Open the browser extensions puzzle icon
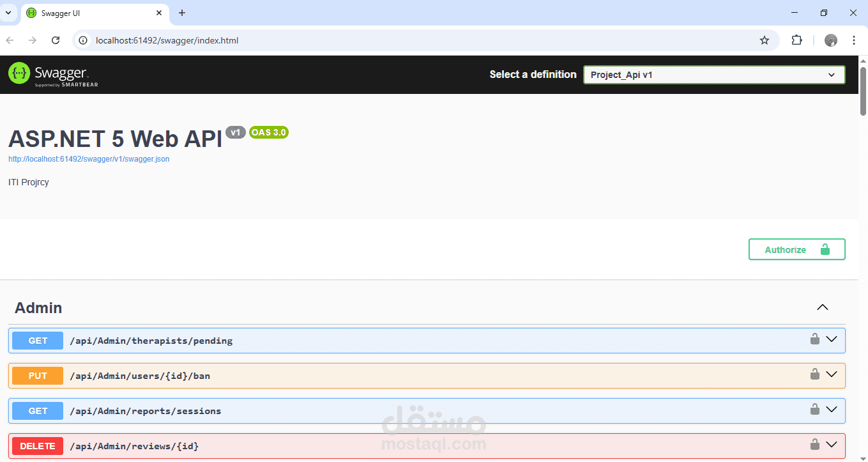Viewport: 868px width, 462px height. (x=796, y=40)
